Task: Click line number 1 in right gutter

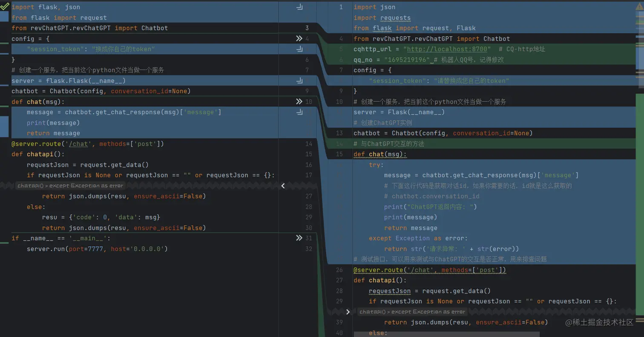Action: click(x=341, y=7)
